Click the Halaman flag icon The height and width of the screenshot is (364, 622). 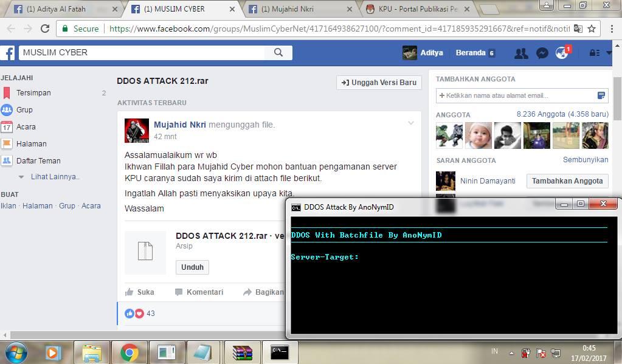pyautogui.click(x=7, y=144)
